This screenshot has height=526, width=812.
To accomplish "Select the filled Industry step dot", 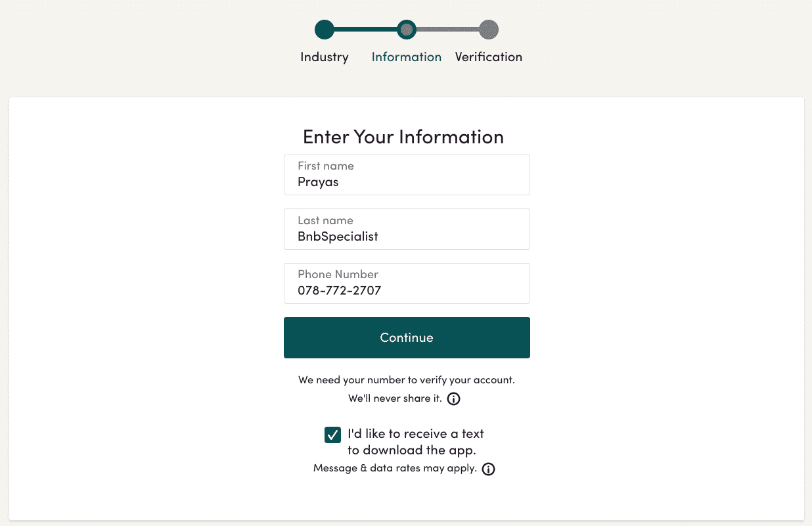I will click(324, 30).
